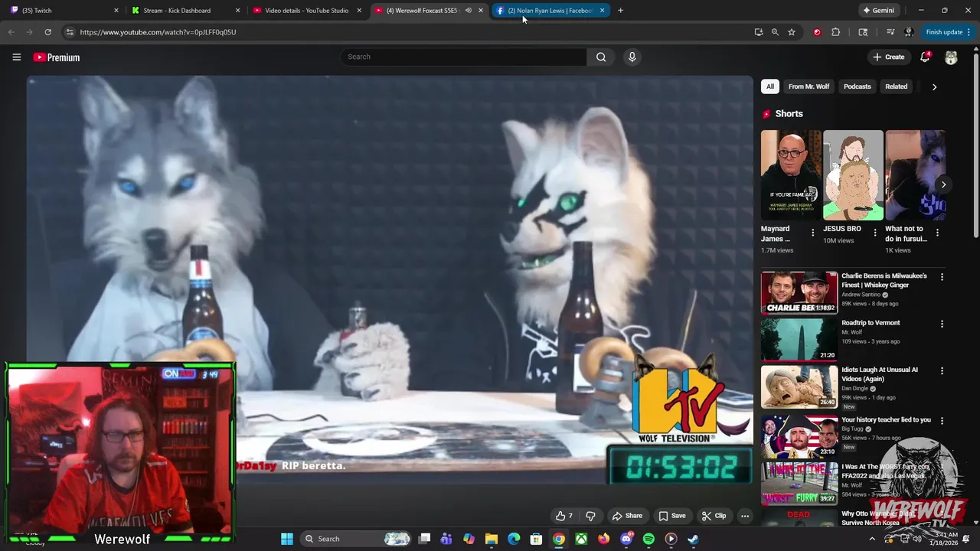This screenshot has width=980, height=551.
Task: Open Roadtrip to Vermont video thumbnail
Action: pos(799,339)
